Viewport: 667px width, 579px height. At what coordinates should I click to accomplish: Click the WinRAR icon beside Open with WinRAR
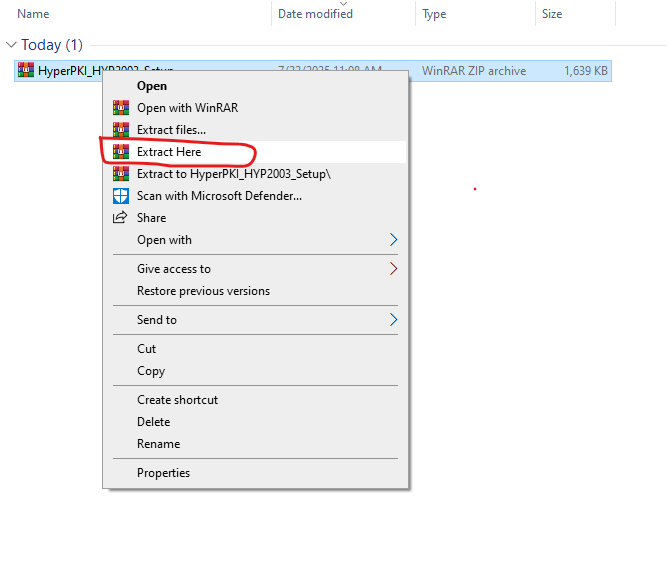tap(121, 108)
